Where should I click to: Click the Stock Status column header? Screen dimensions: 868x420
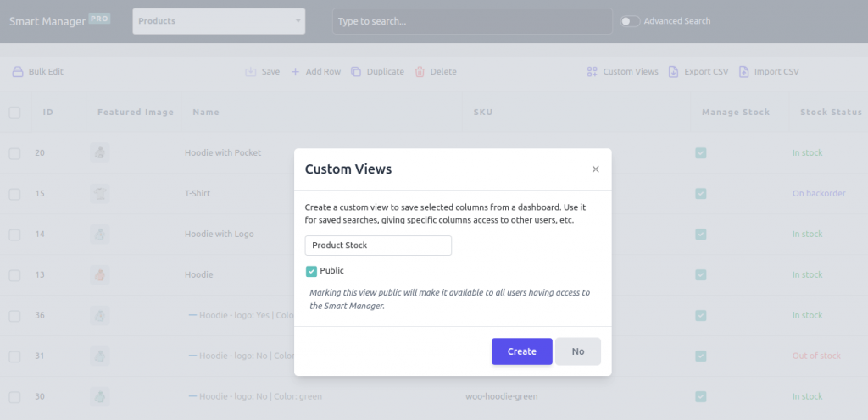[831, 112]
